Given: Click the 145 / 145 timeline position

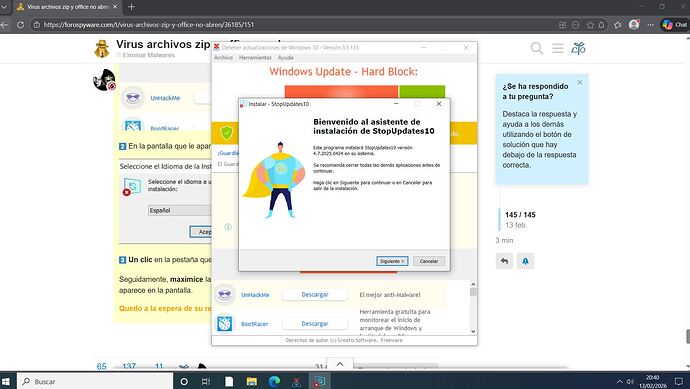Looking at the screenshot, I should pos(520,215).
